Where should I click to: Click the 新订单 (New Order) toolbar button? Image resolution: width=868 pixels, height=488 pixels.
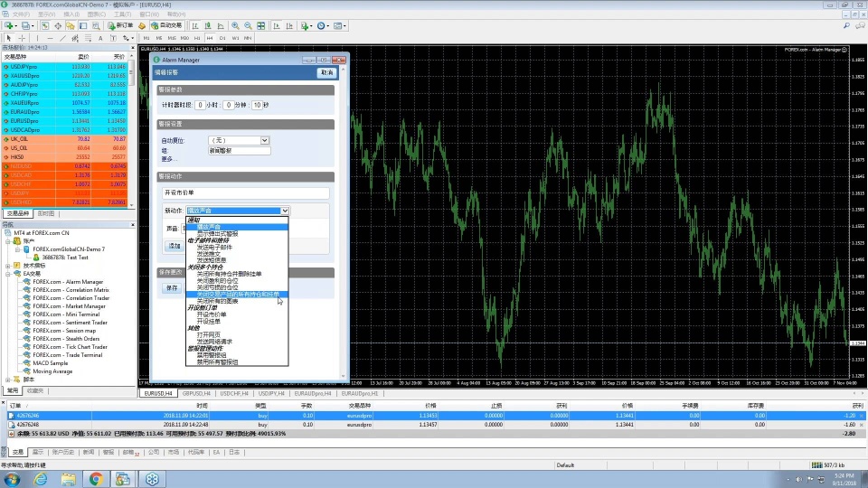click(121, 25)
